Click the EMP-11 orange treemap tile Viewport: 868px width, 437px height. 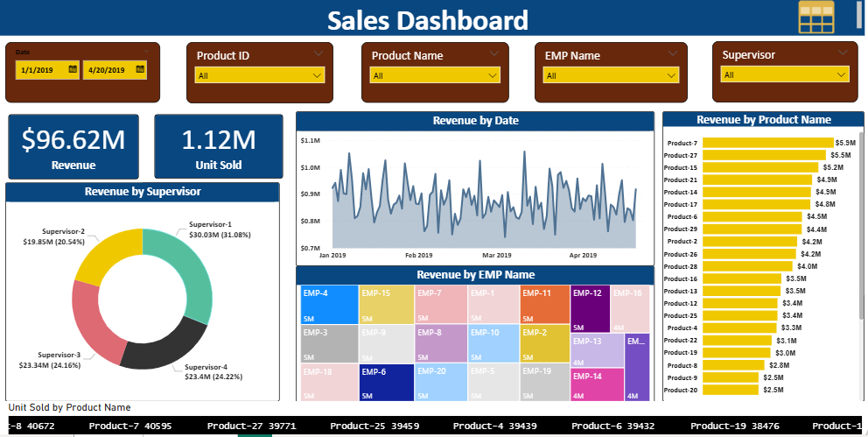pos(544,304)
